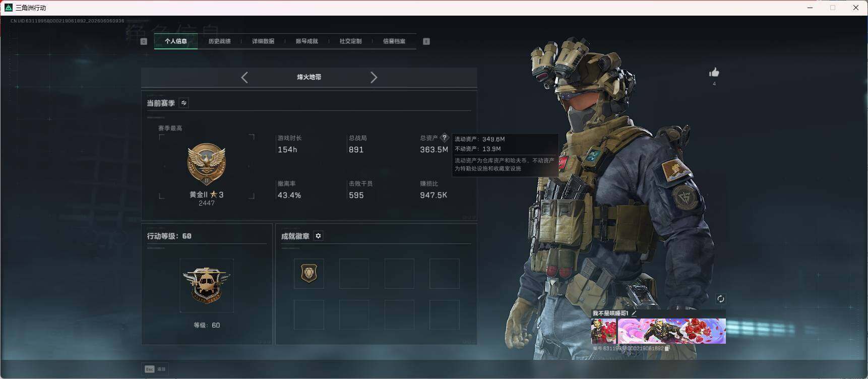Go to next game mode with right chevron

tap(374, 77)
